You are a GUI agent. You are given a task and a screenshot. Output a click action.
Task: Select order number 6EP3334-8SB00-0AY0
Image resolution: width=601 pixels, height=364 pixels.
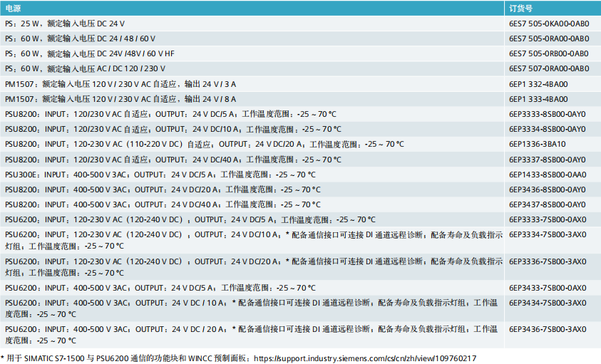pos(547,129)
